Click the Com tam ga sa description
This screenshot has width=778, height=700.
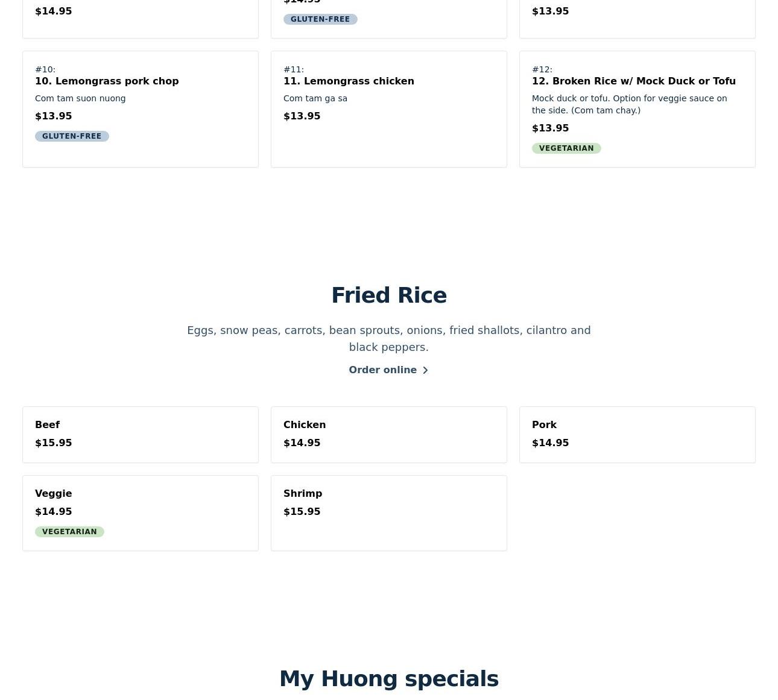pyautogui.click(x=315, y=98)
